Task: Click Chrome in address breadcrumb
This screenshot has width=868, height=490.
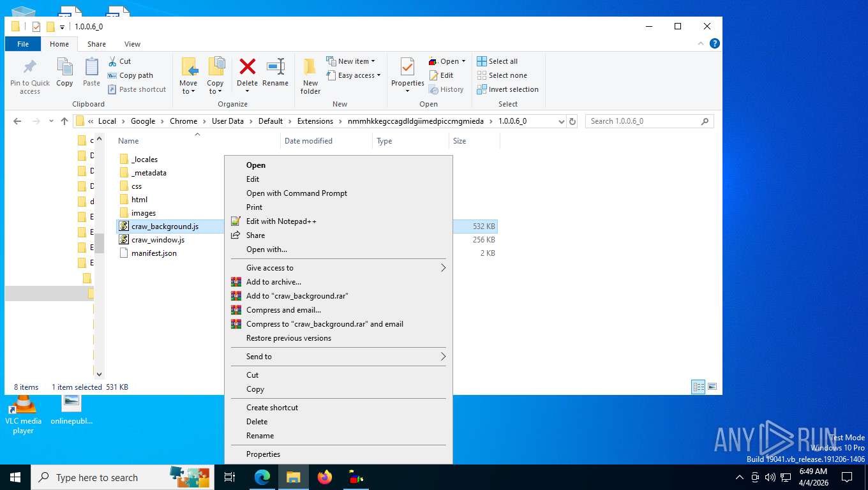Action: pos(184,121)
